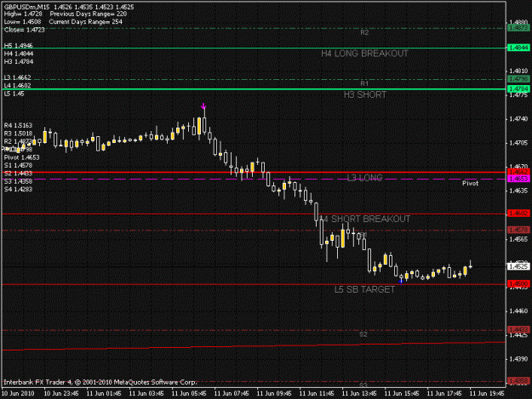
Task: Click the 1.4635 price scale value
Action: 518,191
